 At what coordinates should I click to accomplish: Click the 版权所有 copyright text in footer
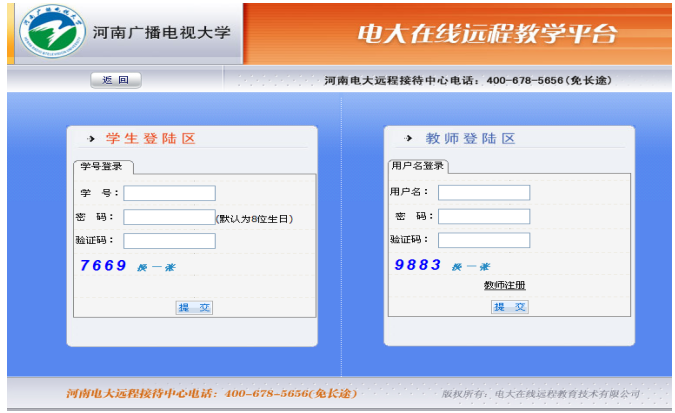pyautogui.click(x=540, y=394)
